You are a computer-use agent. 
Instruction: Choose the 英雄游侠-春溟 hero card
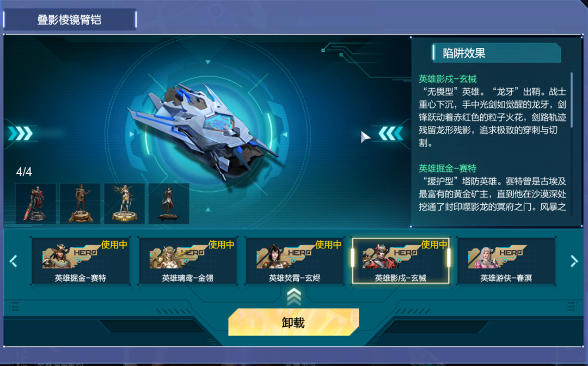pyautogui.click(x=506, y=261)
